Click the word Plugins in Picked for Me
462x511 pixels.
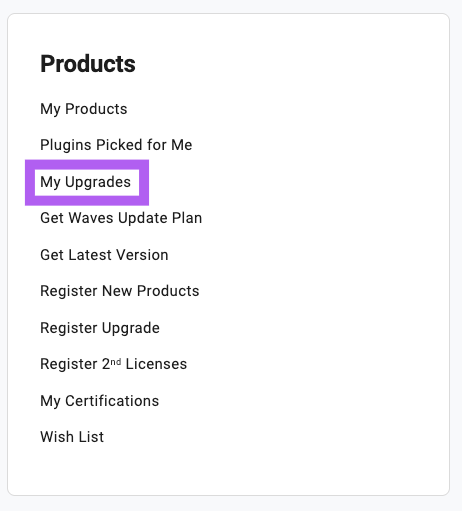click(x=66, y=145)
